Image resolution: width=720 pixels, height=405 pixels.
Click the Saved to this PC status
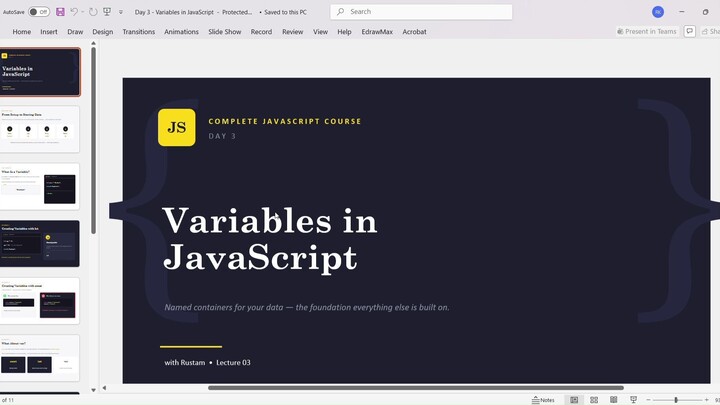285,12
